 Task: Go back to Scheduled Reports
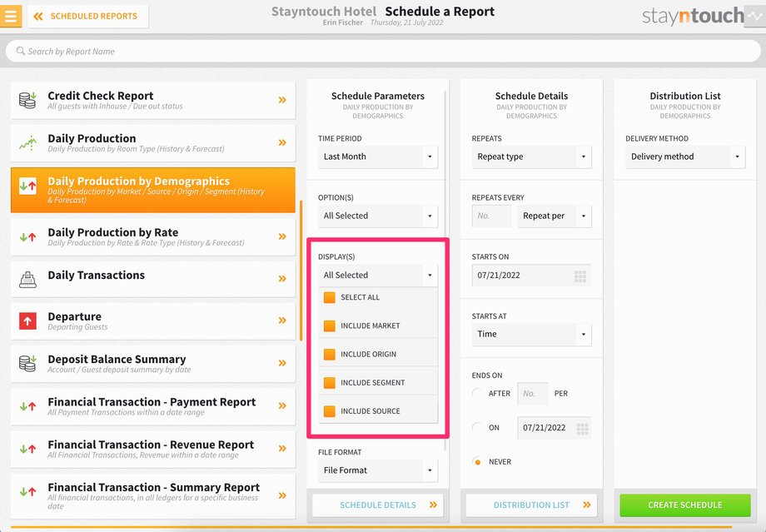[88, 16]
